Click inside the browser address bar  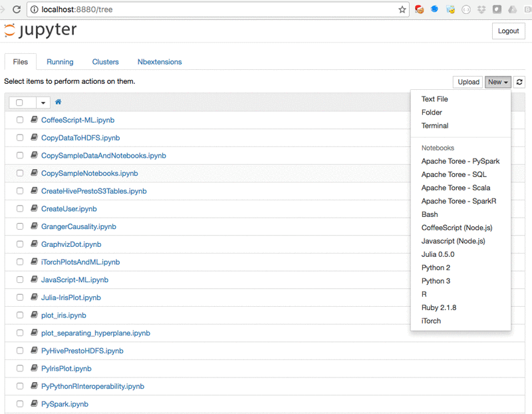click(x=199, y=10)
